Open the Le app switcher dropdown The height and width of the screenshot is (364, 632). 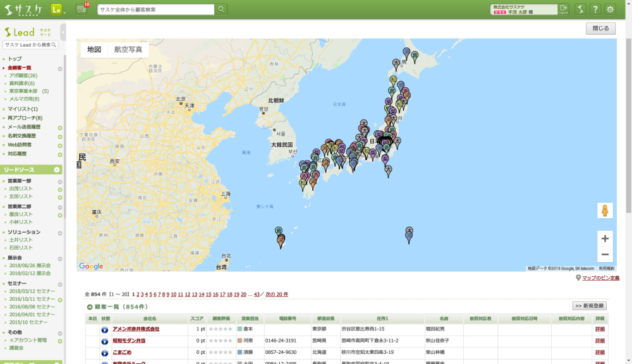click(57, 9)
